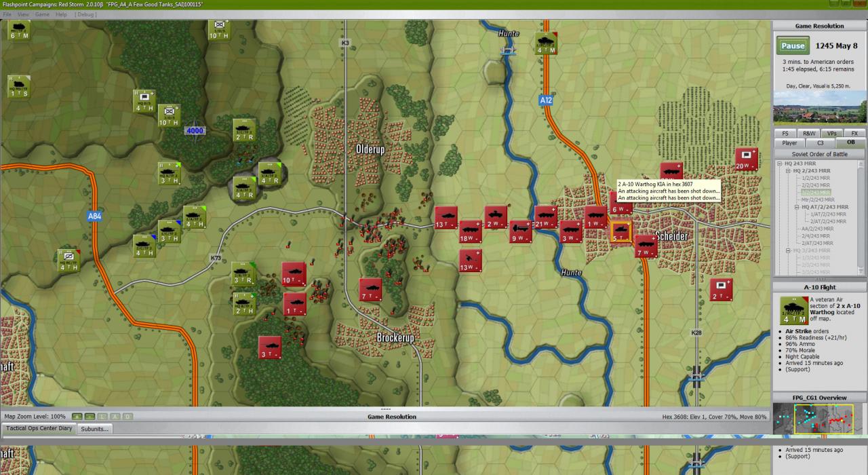Image resolution: width=868 pixels, height=475 pixels.
Task: Select the Soviet HQ unit marked 20 W
Action: [747, 159]
